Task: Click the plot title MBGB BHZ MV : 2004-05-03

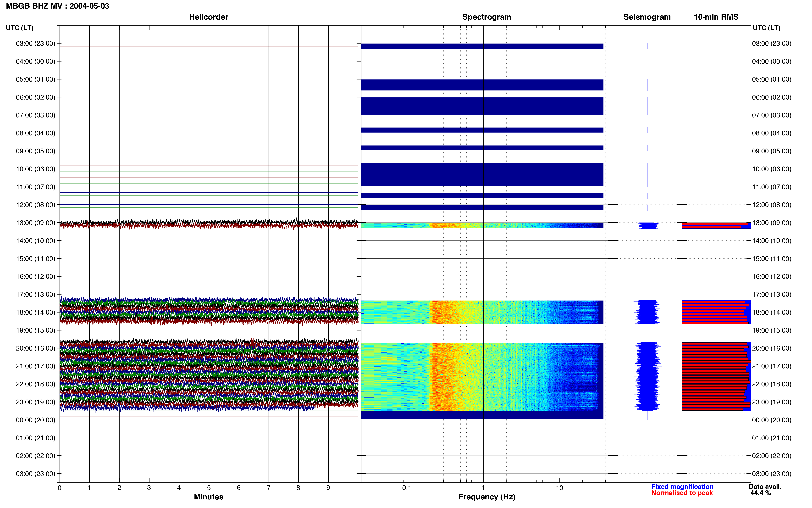Action: (57, 6)
